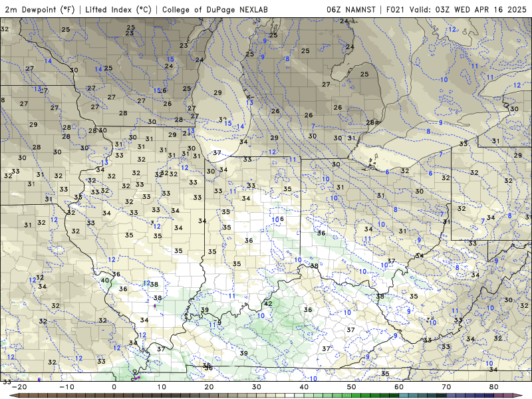Screen dimensions: 532x399
Task: Click the 0 label on the color scale
Action: click(114, 387)
